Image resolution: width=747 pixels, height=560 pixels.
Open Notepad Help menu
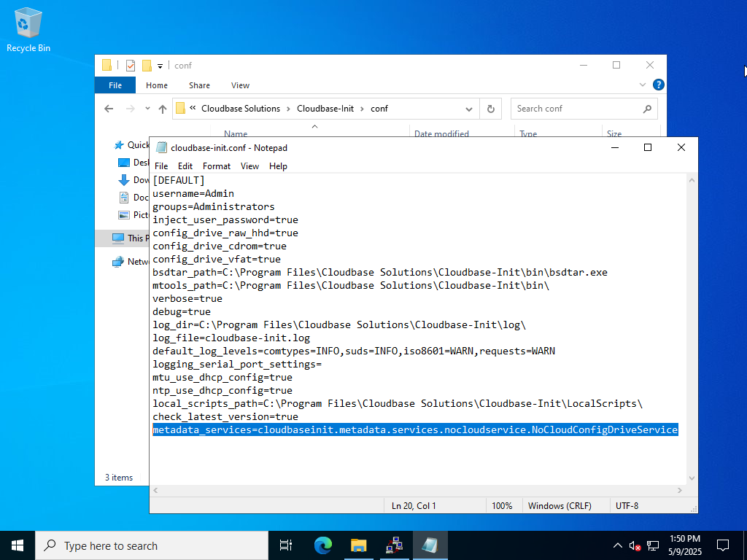coord(278,166)
